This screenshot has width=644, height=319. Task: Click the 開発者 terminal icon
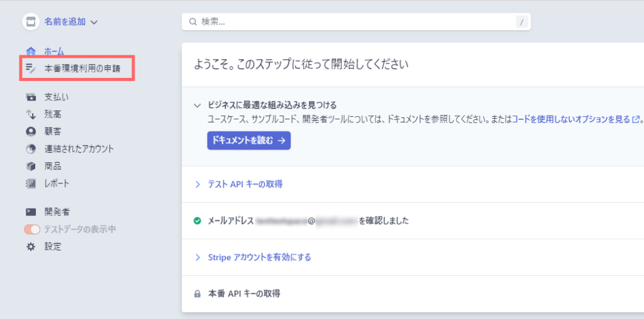point(31,212)
